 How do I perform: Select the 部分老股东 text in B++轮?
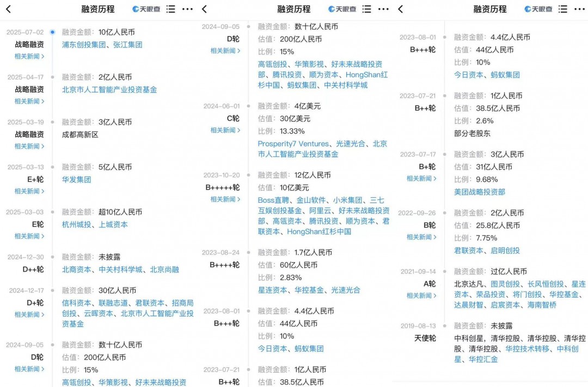(472, 134)
